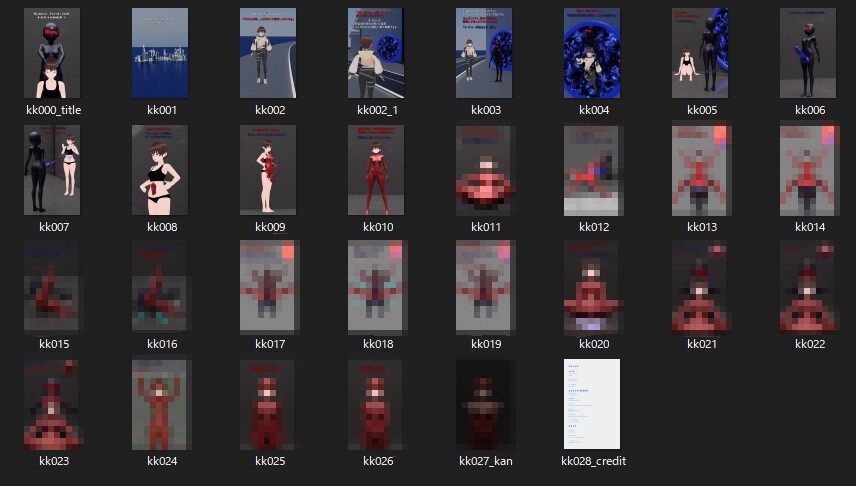This screenshot has width=856, height=486.
Task: Click the kk008 thumbnail
Action: [x=160, y=170]
